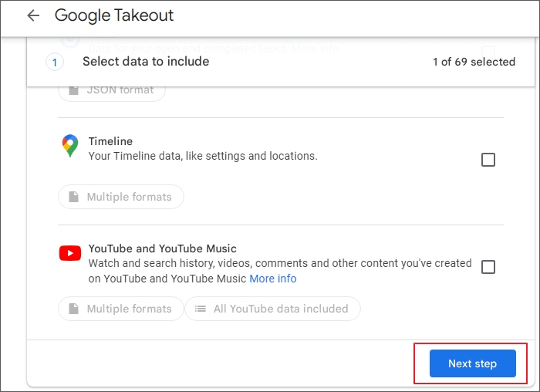Viewport: 540px width, 392px height.
Task: Click the step 1 number badge
Action: coord(55,63)
